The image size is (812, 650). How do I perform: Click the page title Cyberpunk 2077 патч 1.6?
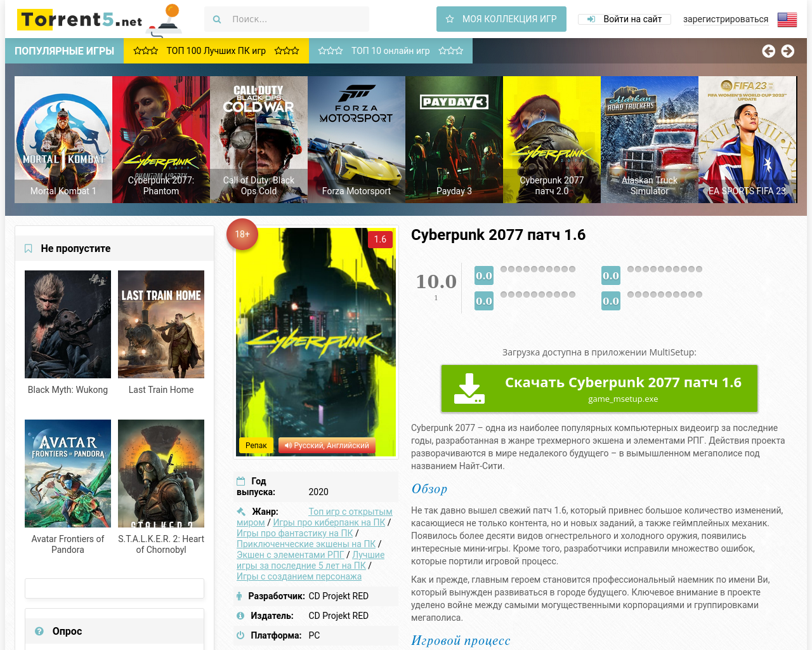pos(498,235)
